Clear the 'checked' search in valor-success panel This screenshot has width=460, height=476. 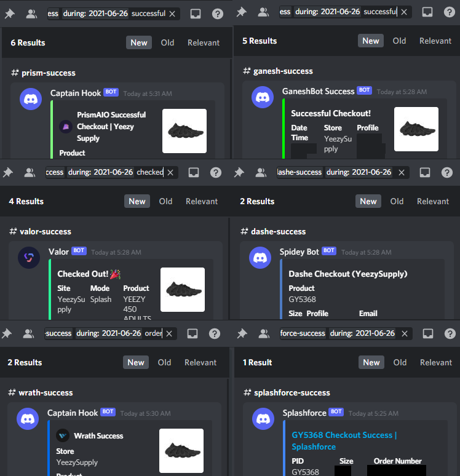pyautogui.click(x=170, y=172)
